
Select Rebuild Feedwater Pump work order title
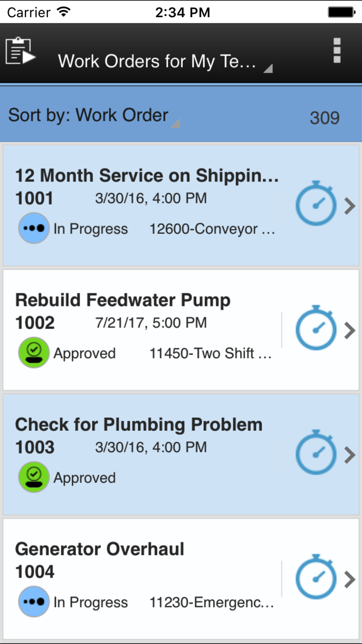coord(123,300)
